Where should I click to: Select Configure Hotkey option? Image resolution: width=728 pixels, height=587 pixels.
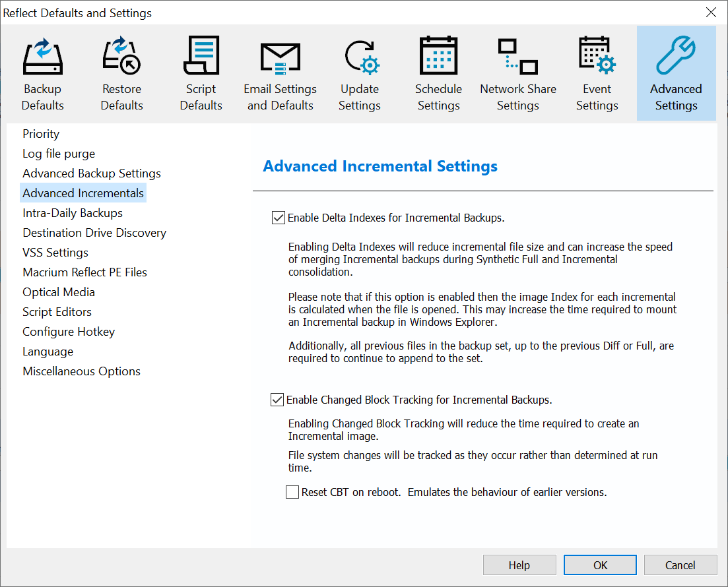[x=69, y=332]
